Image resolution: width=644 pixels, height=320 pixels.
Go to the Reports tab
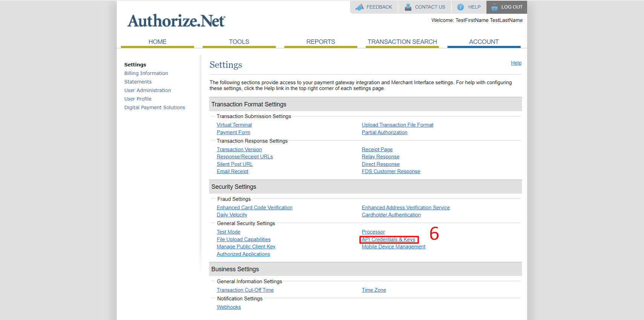pyautogui.click(x=320, y=42)
